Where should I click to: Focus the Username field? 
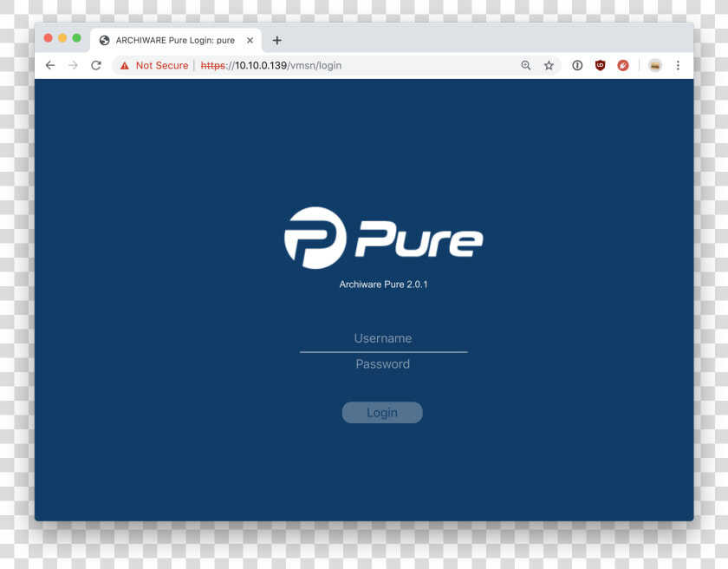[383, 338]
